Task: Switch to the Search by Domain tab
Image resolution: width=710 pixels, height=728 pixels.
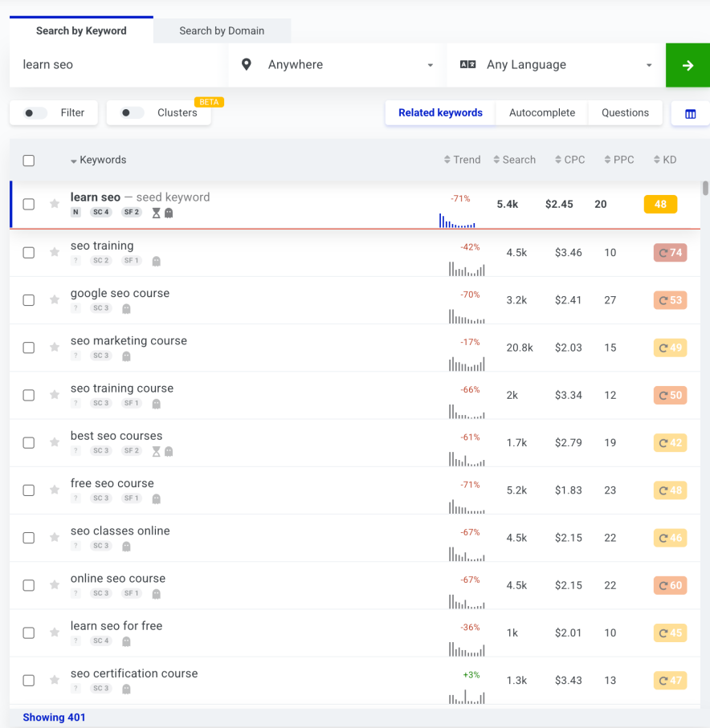Action: (222, 31)
